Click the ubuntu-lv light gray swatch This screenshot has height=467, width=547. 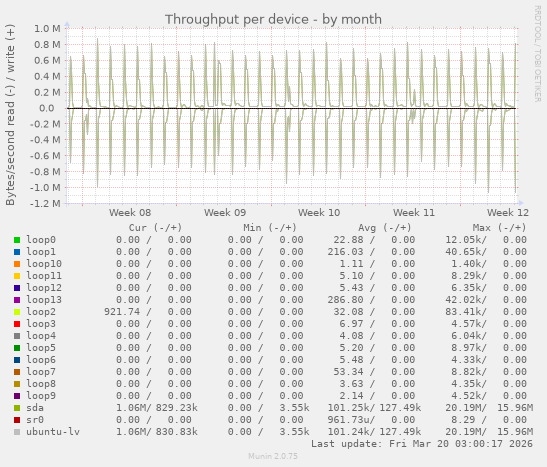(x=17, y=432)
